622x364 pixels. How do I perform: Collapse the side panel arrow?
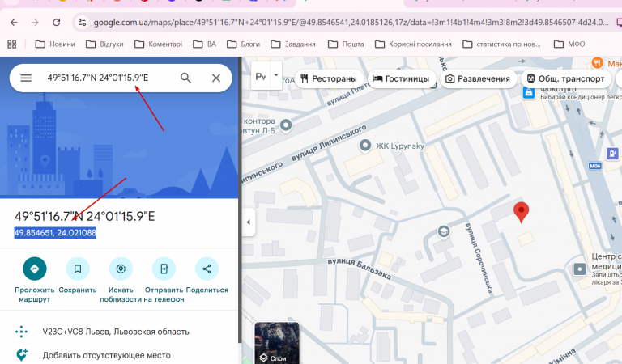click(249, 222)
